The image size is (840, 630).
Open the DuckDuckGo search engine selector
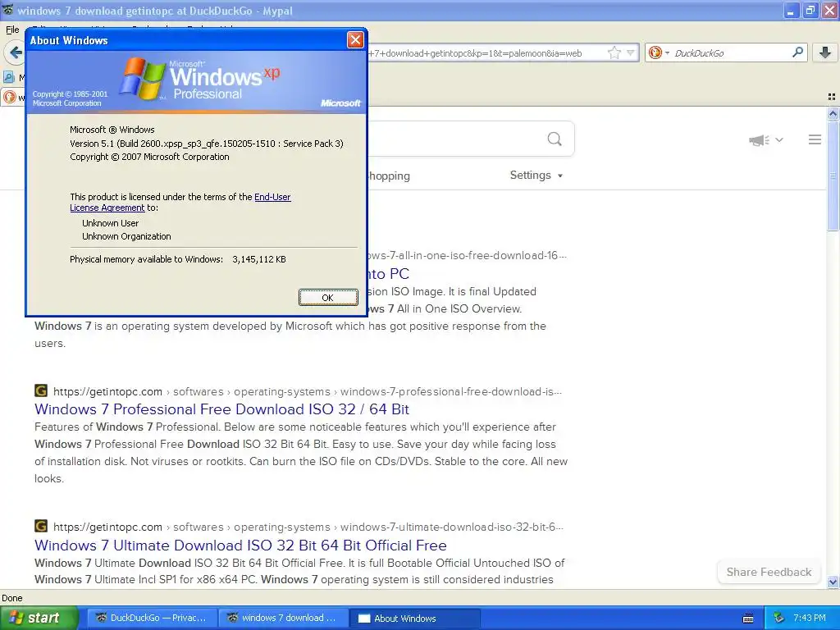pyautogui.click(x=659, y=52)
